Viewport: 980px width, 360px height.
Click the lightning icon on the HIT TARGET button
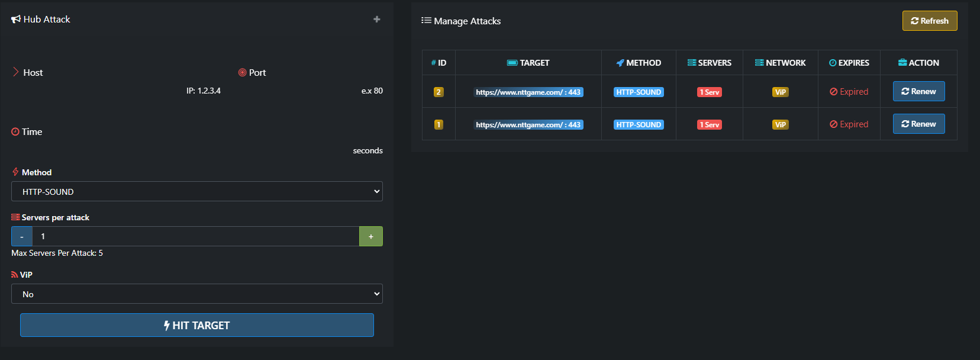167,326
